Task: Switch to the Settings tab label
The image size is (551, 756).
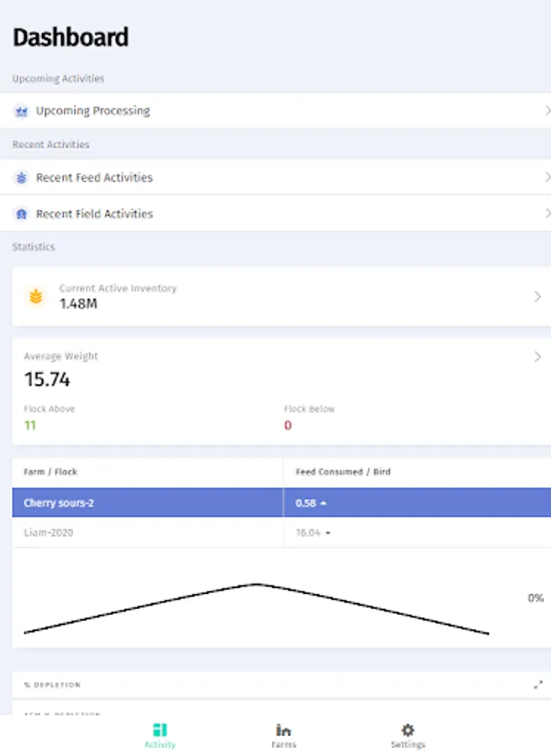Action: [x=407, y=744]
